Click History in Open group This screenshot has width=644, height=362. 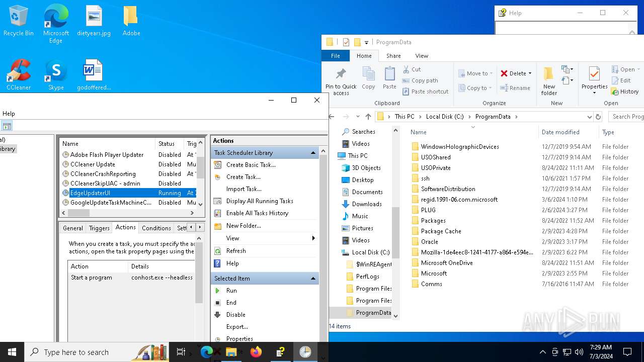tap(624, 92)
